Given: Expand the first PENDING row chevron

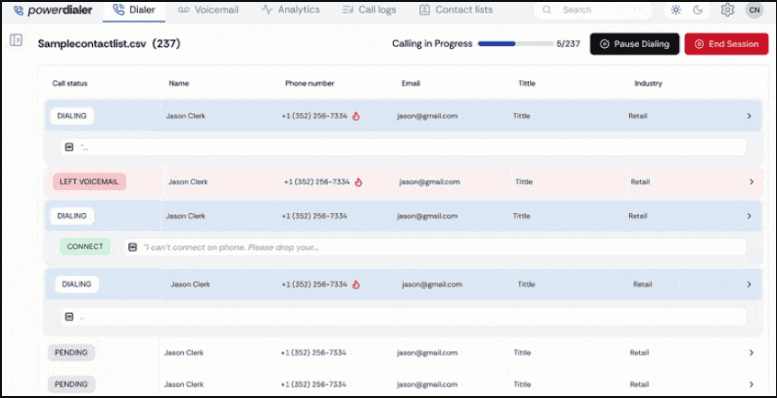Looking at the screenshot, I should click(751, 353).
